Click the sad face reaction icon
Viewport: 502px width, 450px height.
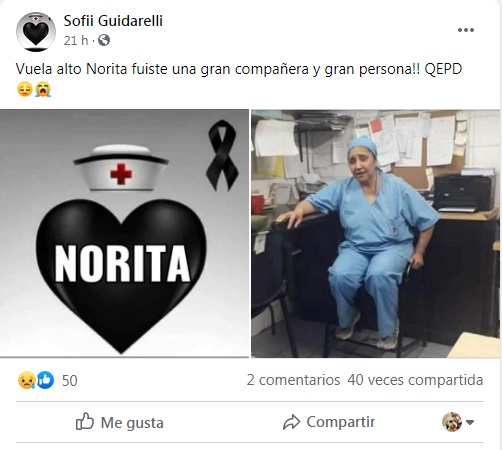point(26,380)
